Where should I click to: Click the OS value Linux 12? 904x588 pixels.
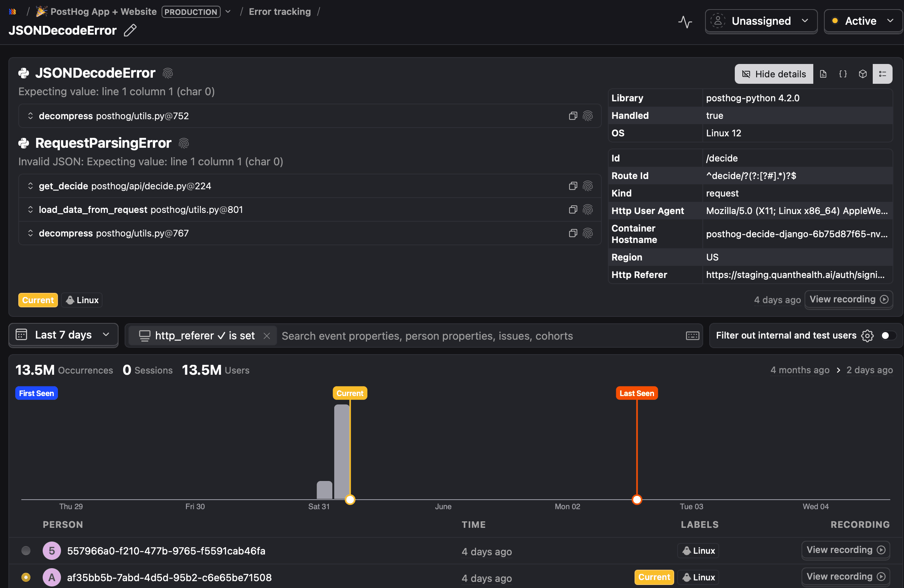click(x=724, y=133)
